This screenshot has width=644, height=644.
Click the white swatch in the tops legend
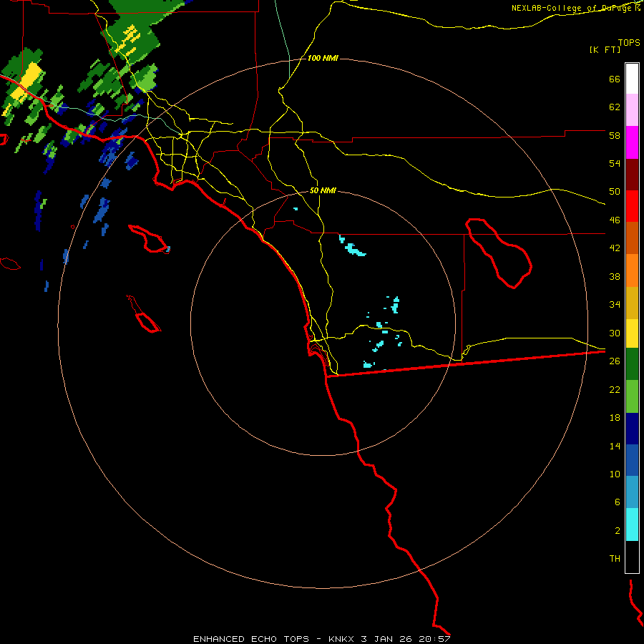tap(632, 79)
